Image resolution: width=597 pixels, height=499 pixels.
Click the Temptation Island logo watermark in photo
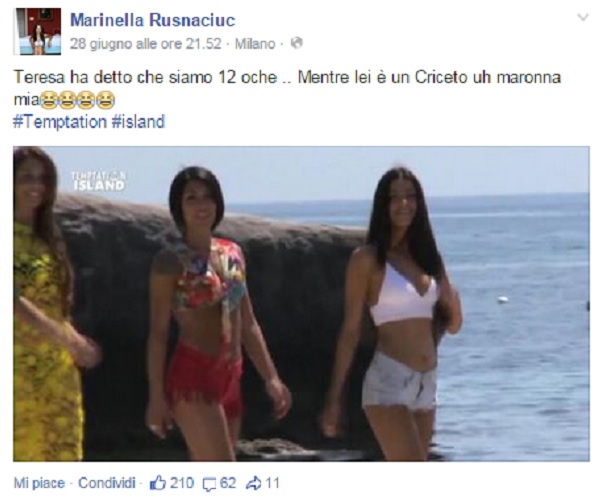point(98,181)
